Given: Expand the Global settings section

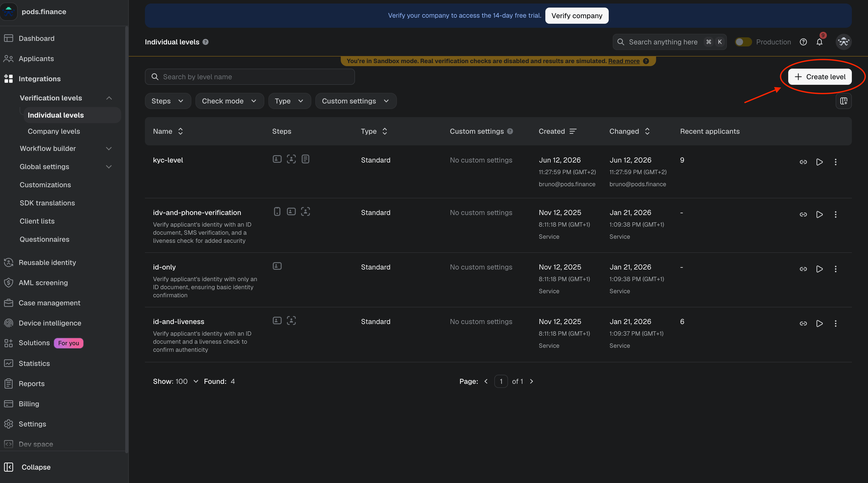Looking at the screenshot, I should 109,167.
